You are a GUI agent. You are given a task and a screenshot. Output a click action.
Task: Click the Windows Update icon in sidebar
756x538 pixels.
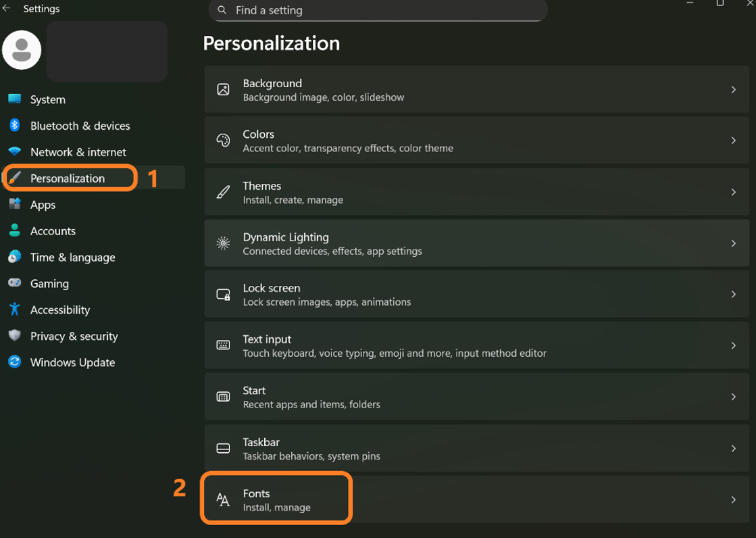[15, 362]
